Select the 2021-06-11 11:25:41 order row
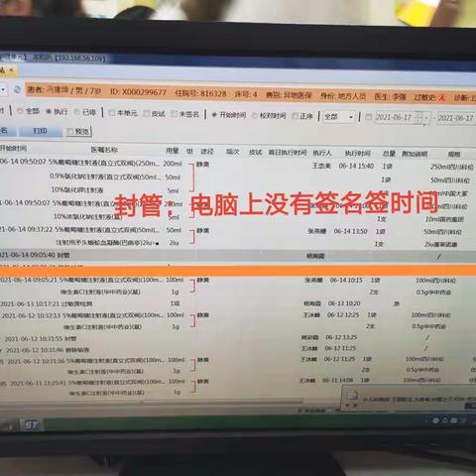 238,382
